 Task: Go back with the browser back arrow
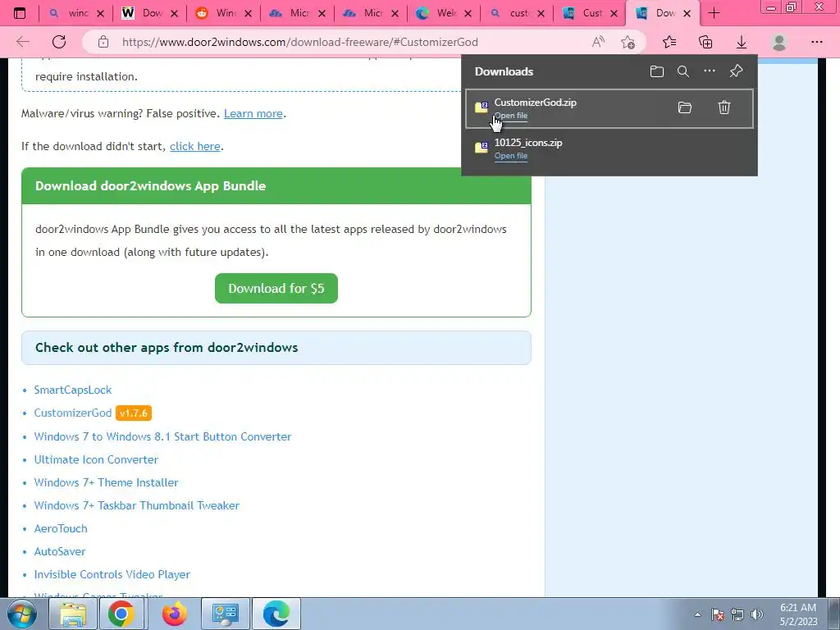pyautogui.click(x=23, y=42)
